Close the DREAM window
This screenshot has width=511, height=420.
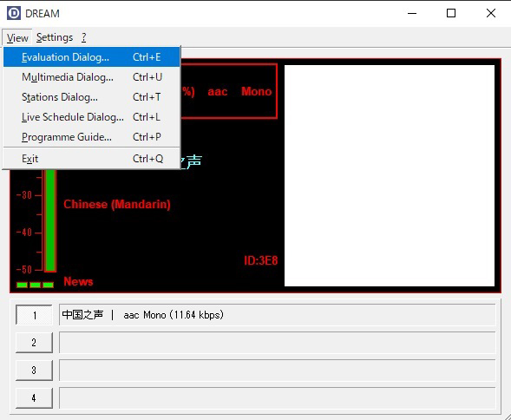(491, 13)
